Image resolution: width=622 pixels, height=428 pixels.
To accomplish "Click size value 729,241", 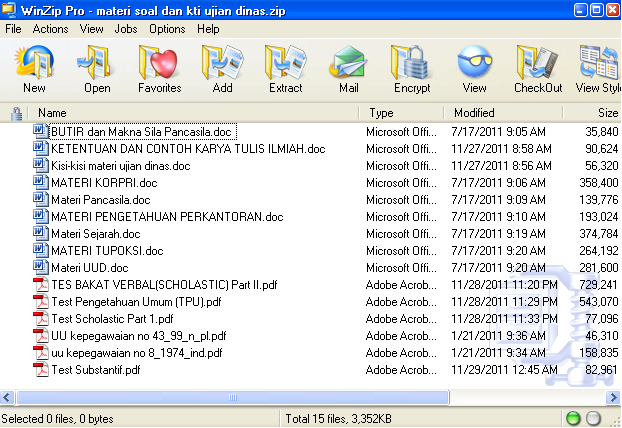I will [x=598, y=285].
